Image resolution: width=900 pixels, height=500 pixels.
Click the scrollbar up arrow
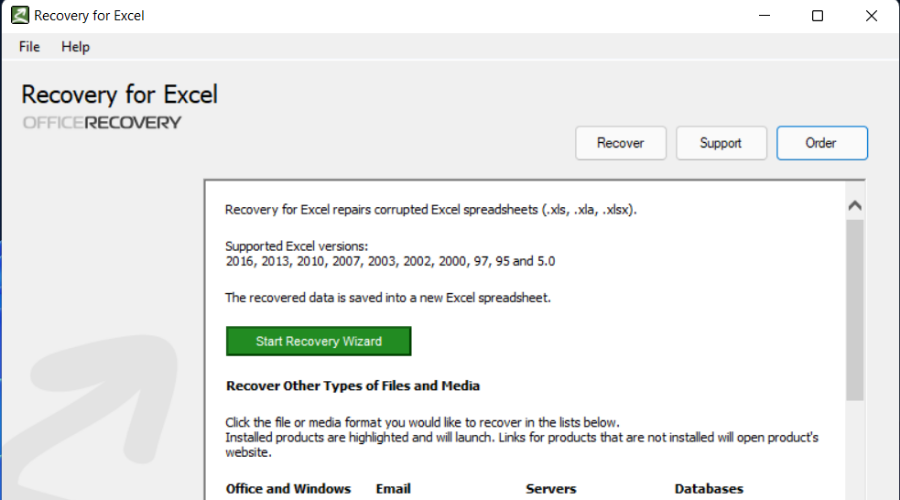coord(855,206)
